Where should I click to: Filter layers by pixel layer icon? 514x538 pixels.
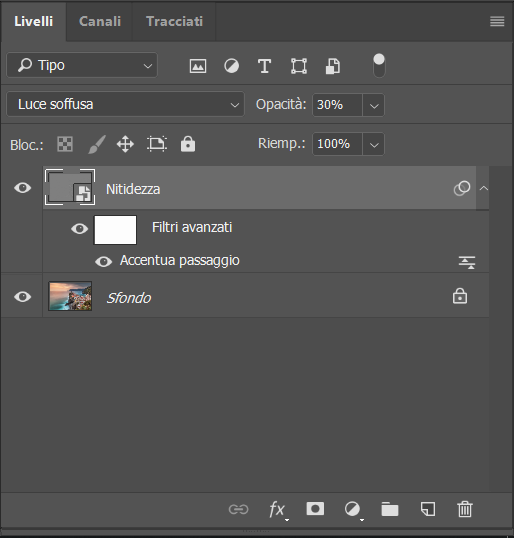[198, 66]
